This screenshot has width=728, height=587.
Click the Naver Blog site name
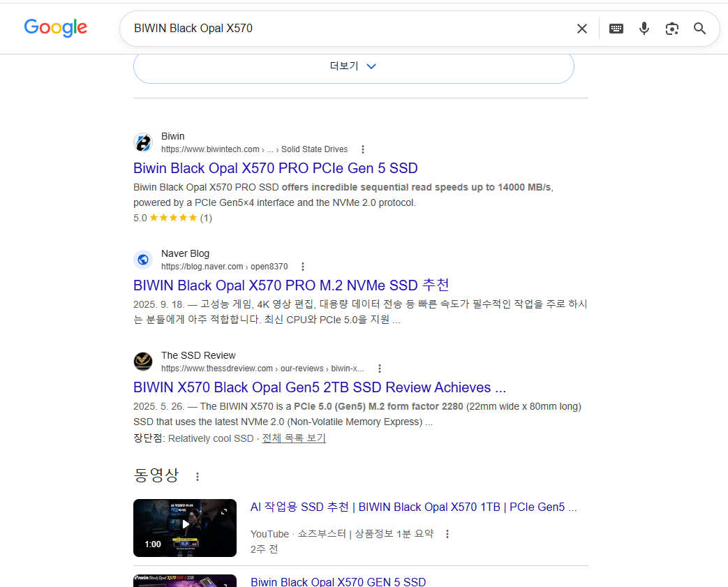click(x=185, y=253)
